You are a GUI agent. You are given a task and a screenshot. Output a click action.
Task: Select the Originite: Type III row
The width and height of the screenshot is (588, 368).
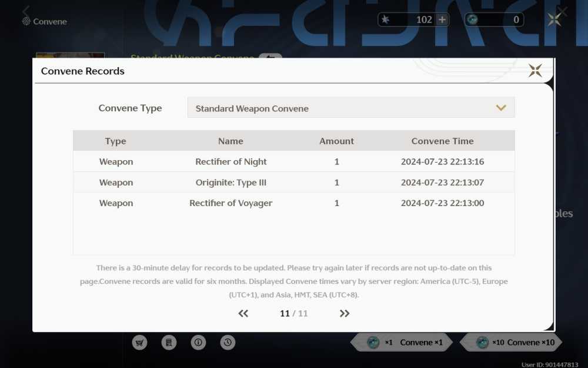click(x=293, y=182)
